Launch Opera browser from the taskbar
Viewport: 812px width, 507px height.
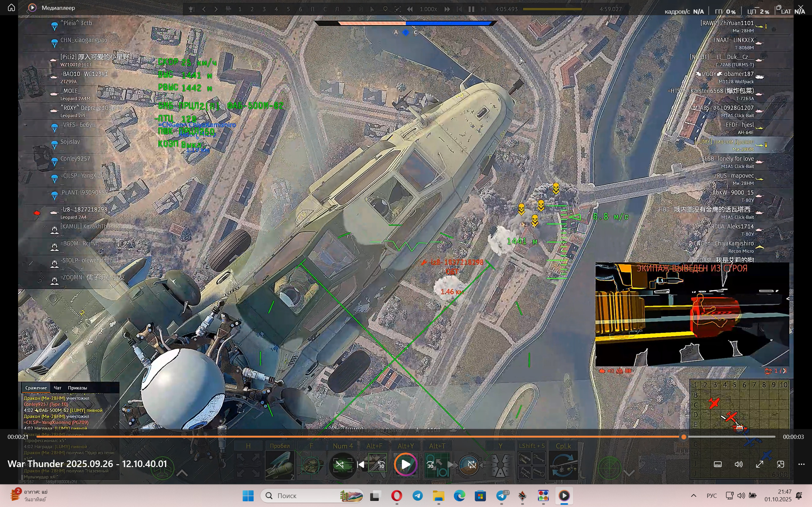coord(396,496)
